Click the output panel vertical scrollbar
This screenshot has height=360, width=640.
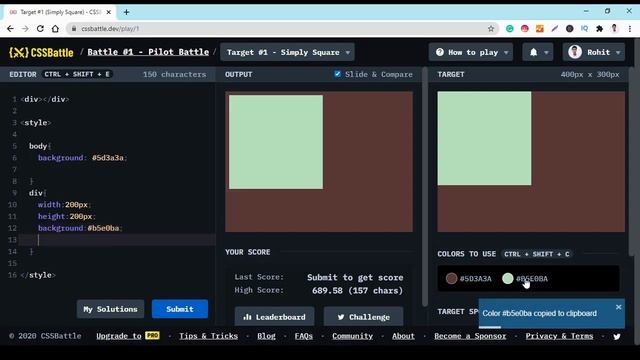tap(424, 188)
